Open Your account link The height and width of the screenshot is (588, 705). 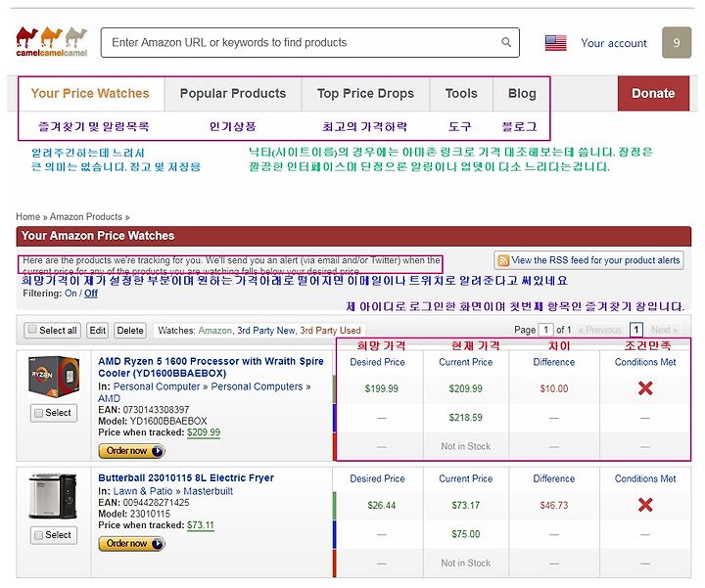pyautogui.click(x=614, y=43)
